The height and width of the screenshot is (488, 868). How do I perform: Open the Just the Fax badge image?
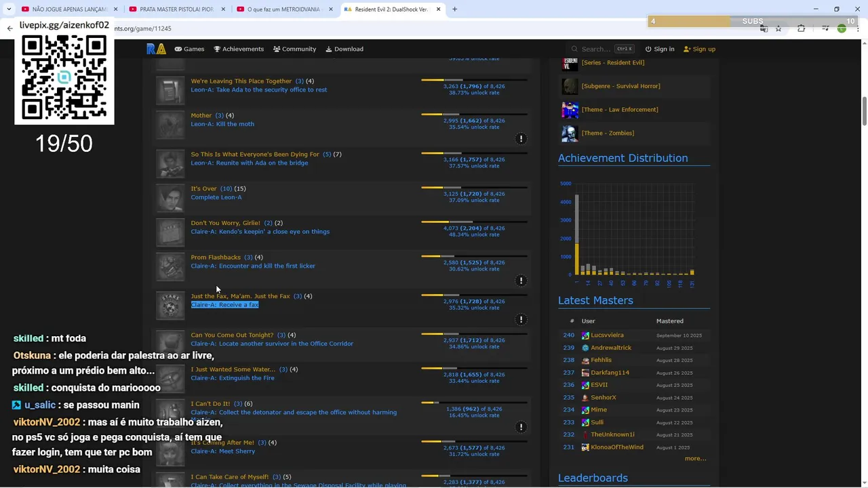click(170, 305)
